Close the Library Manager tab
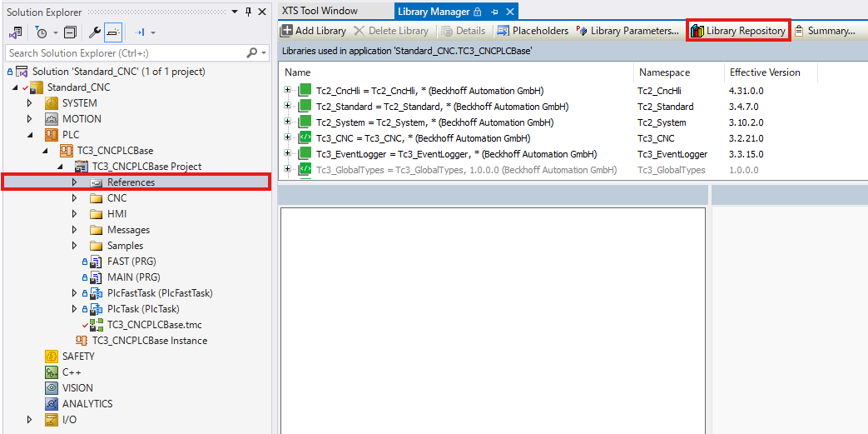 click(510, 12)
